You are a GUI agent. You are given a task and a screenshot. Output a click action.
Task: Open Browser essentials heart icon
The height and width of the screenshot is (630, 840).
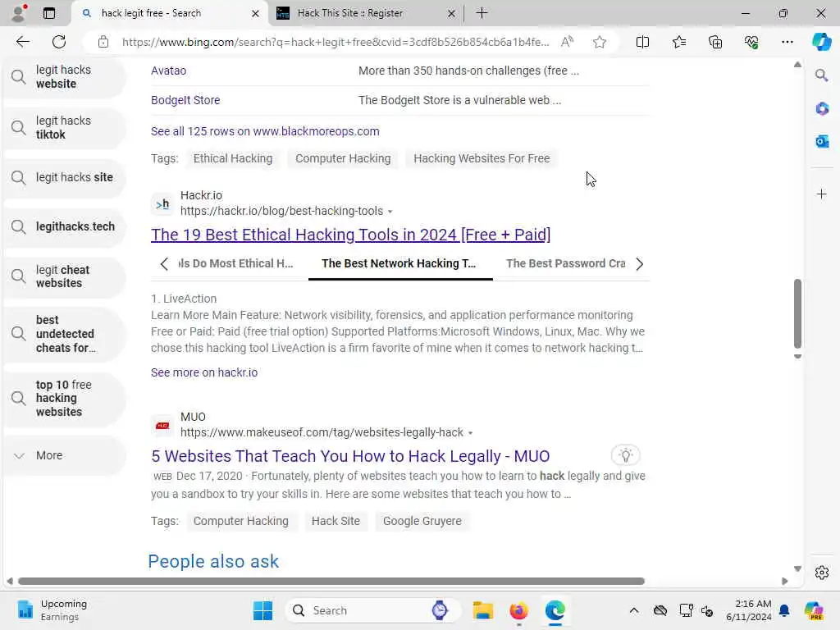(x=751, y=42)
